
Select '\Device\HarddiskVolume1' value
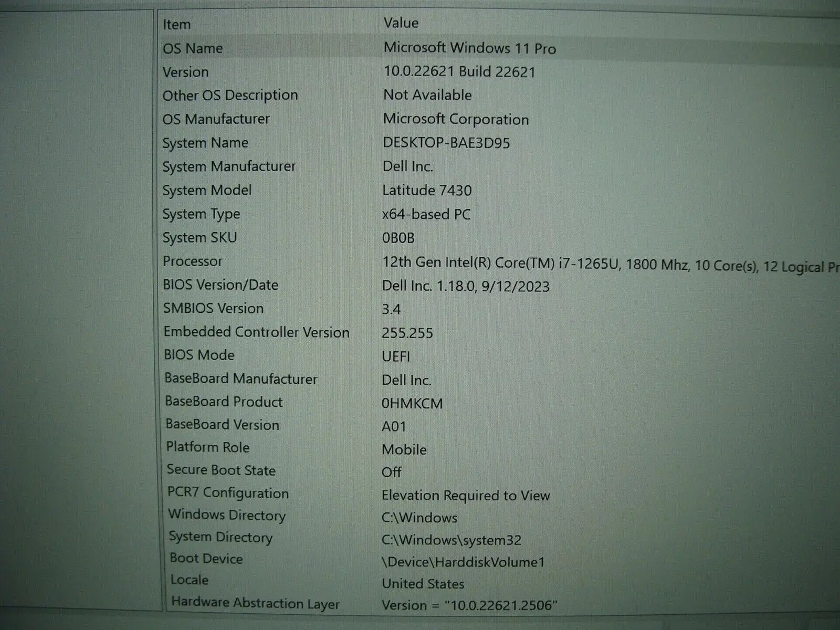tap(463, 562)
